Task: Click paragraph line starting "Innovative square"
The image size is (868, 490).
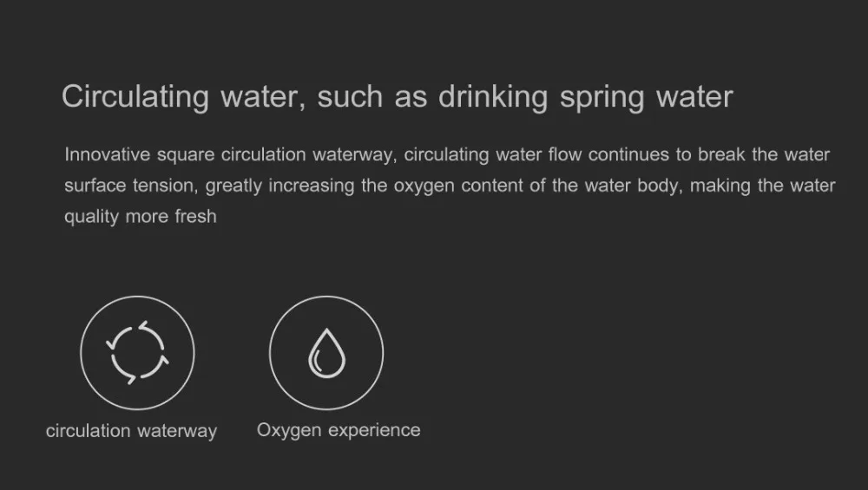Action: pyautogui.click(x=446, y=155)
